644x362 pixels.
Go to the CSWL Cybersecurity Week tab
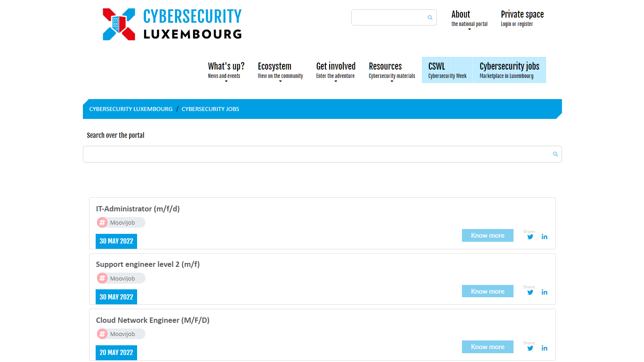coord(447,70)
